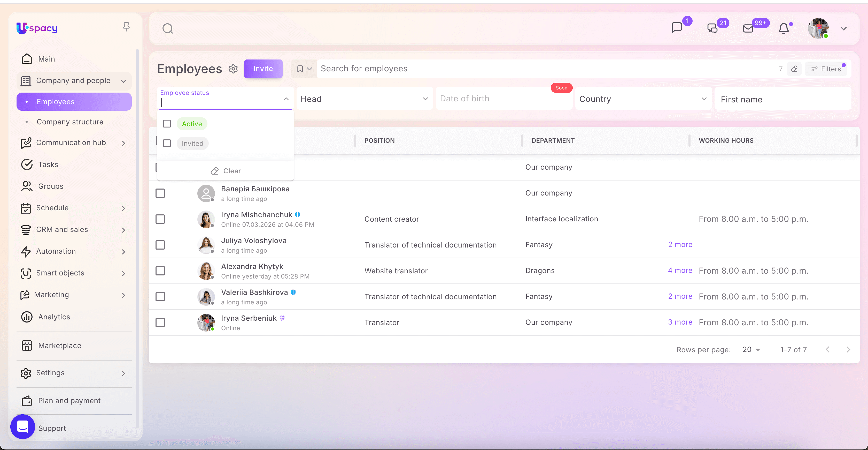The width and height of the screenshot is (868, 450).
Task: Open the Filters button
Action: click(826, 69)
